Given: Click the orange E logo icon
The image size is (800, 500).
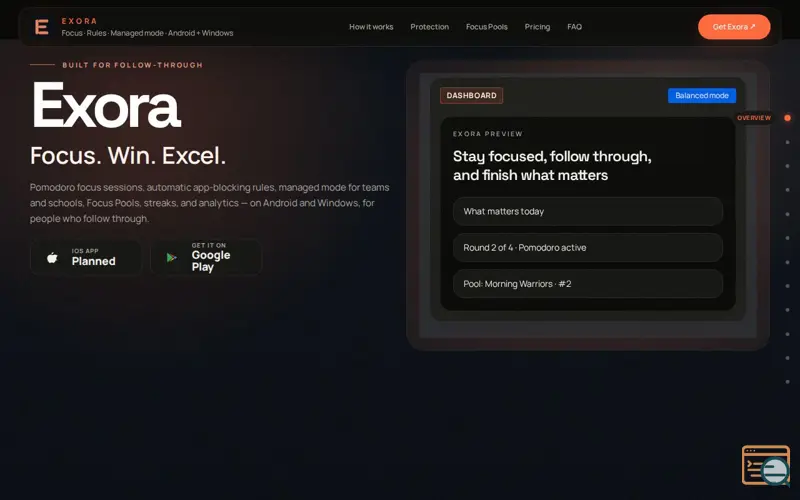Looking at the screenshot, I should tap(42, 27).
